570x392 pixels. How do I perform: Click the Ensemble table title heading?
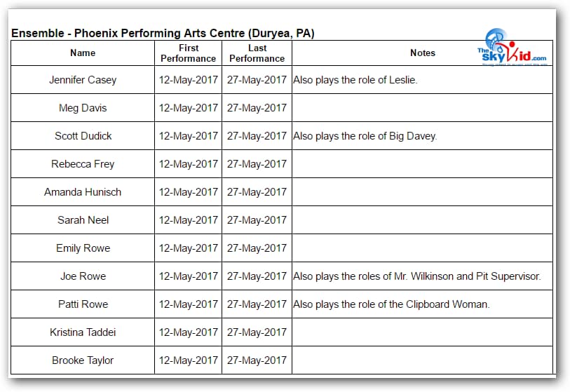coord(162,34)
